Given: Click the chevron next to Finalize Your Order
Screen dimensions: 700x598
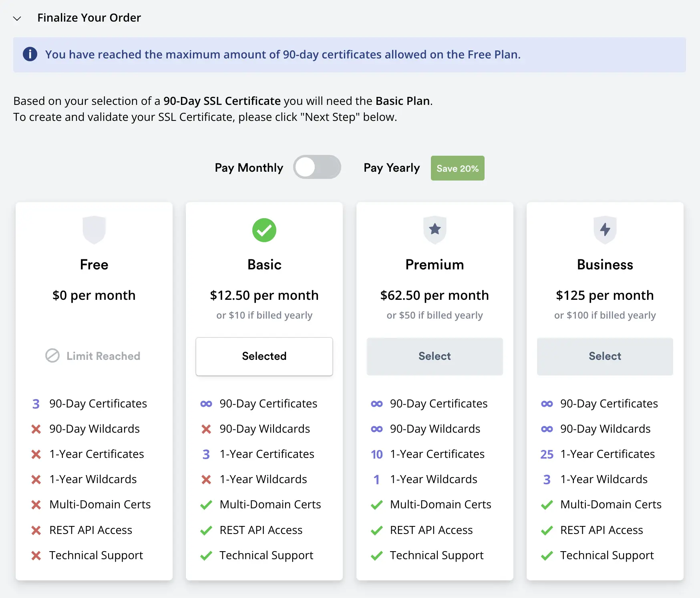Looking at the screenshot, I should point(17,18).
